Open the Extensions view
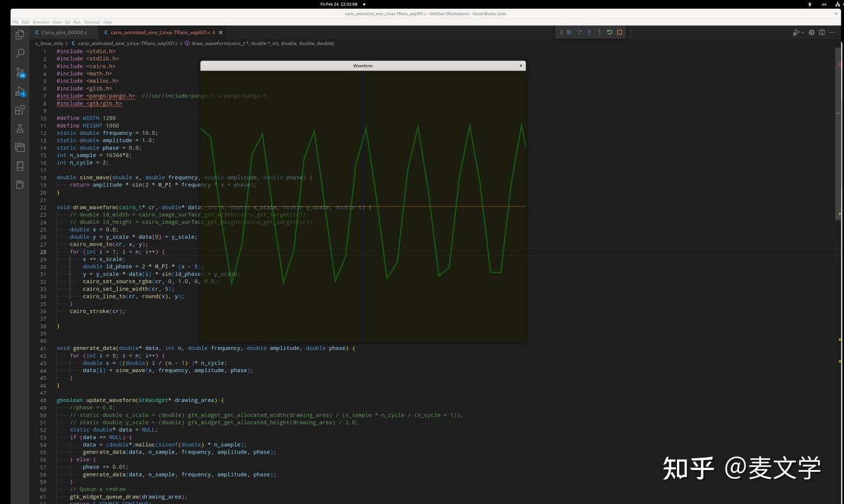 coord(20,110)
